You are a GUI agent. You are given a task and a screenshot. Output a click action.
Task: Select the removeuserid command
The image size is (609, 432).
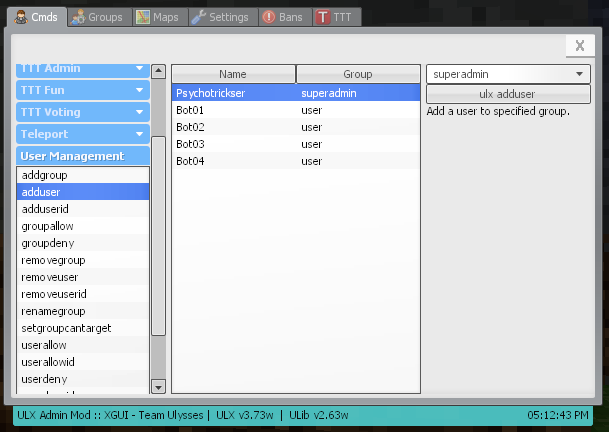click(x=83, y=294)
